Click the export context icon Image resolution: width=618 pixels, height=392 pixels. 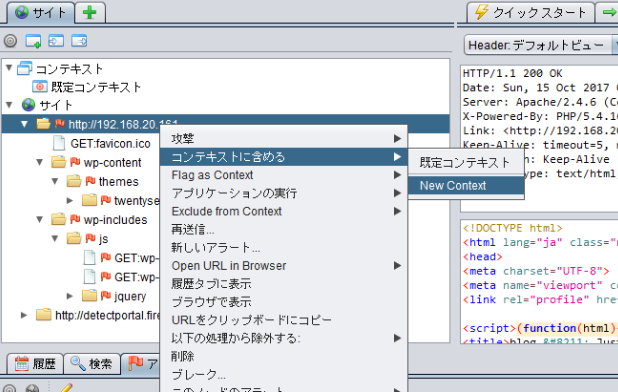79,41
